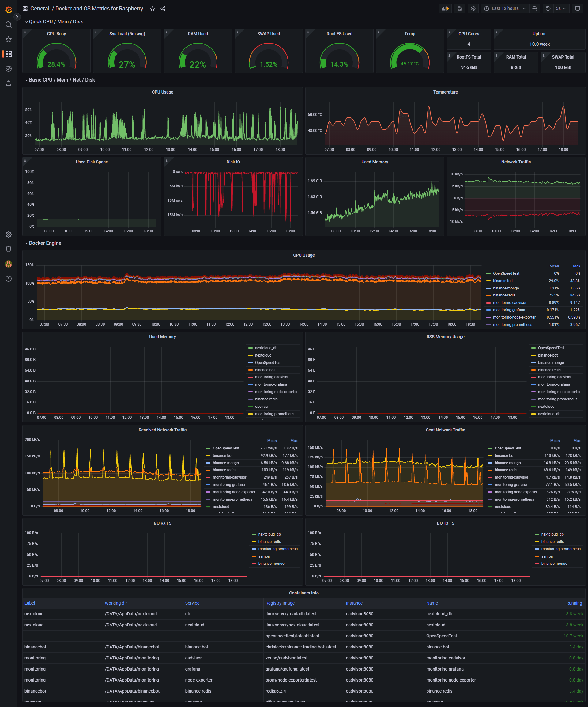
Task: Click the zoom out time range icon
Action: point(534,8)
